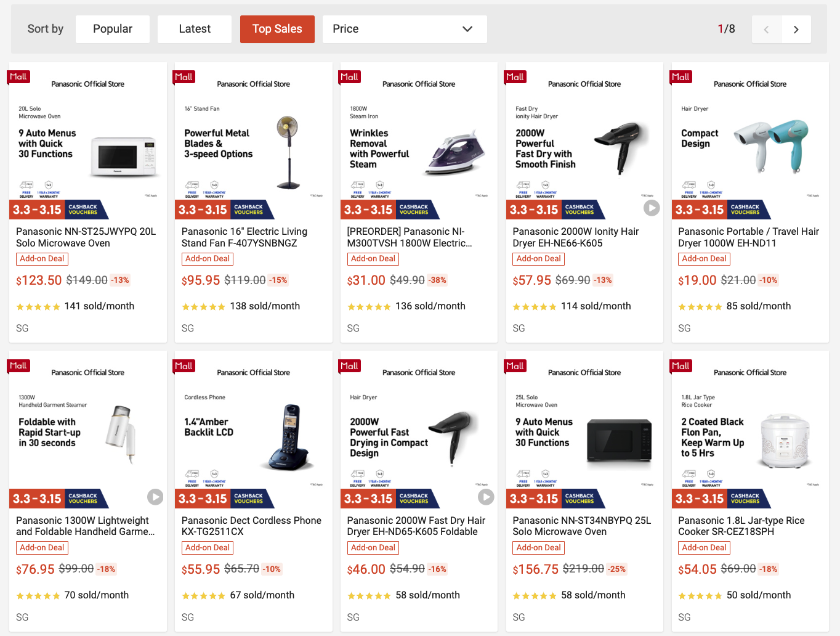Play video on Ionity Hair Dryer listing
Image resolution: width=840 pixels, height=636 pixels.
pyautogui.click(x=651, y=208)
